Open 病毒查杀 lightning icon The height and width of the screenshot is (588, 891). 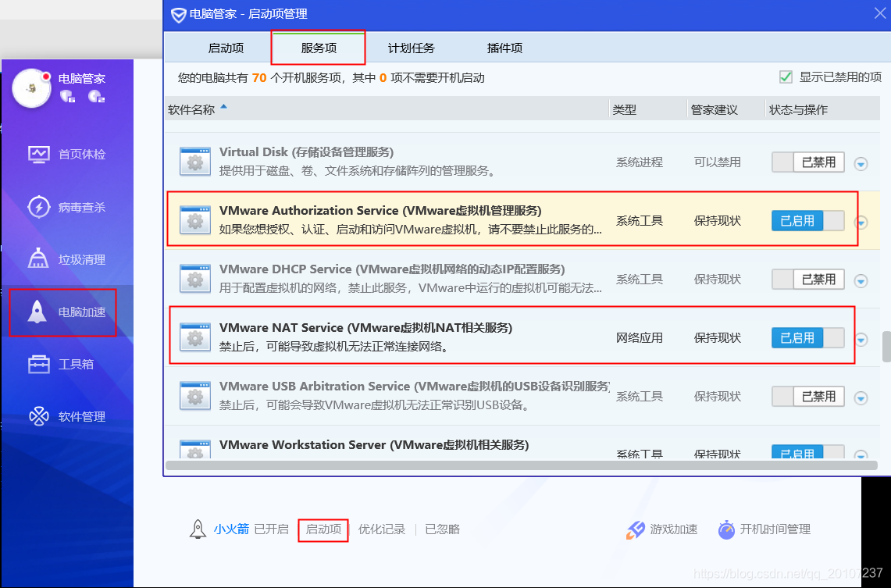[38, 207]
